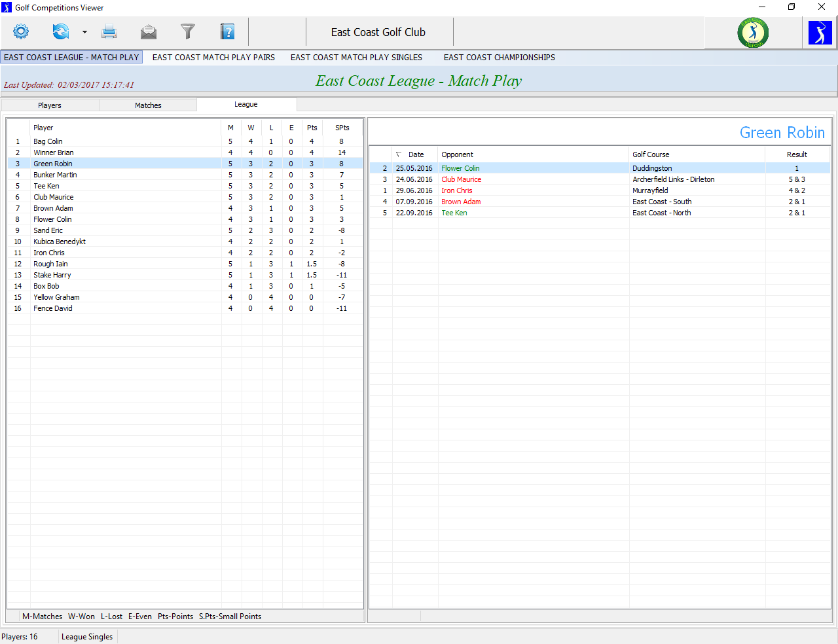
Task: Select player Fence David
Action: [185, 308]
